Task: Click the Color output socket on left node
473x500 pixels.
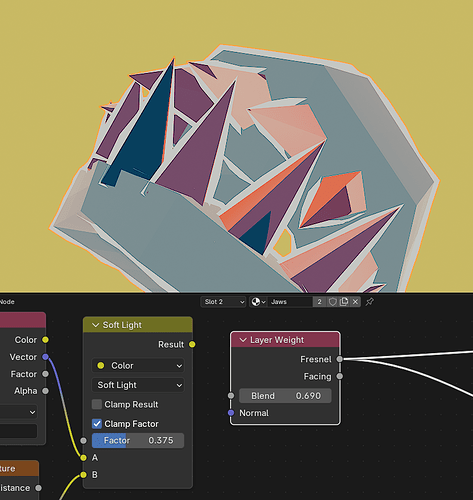Action: click(45, 340)
